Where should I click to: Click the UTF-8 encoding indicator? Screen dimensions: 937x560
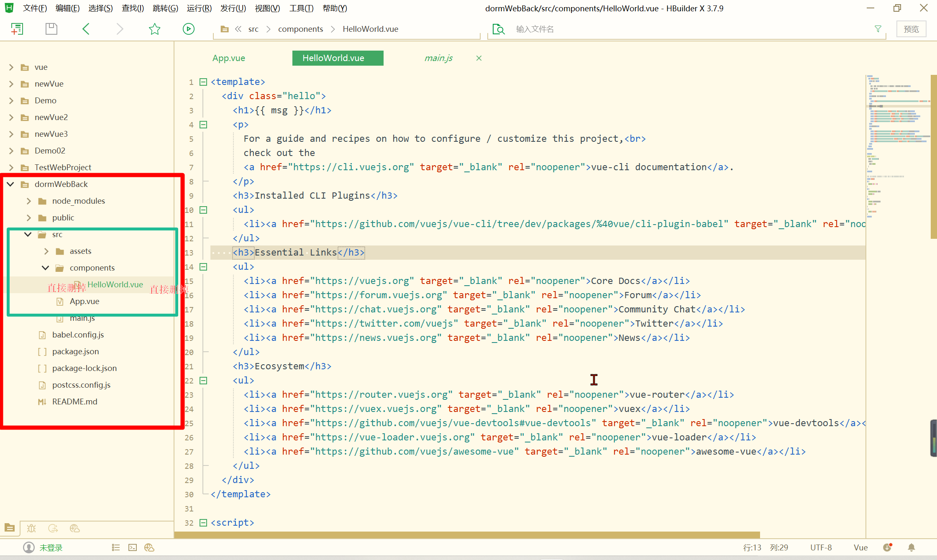[821, 547]
